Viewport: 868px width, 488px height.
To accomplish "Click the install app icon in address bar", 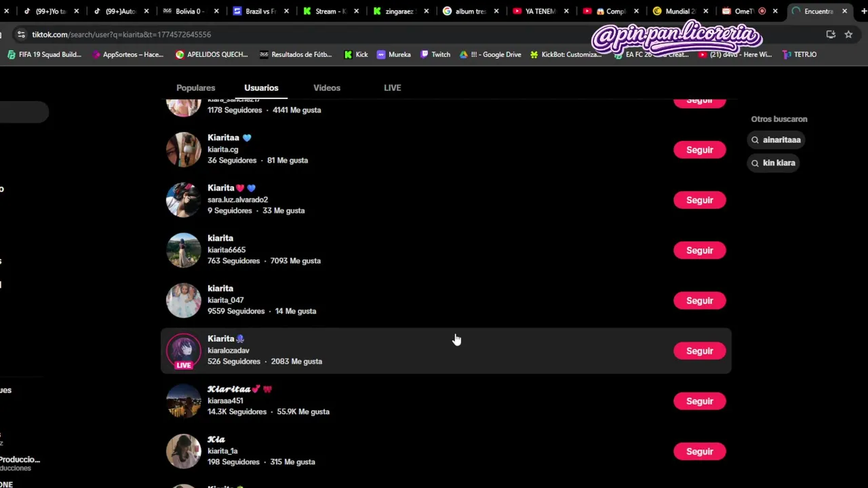I will point(831,35).
